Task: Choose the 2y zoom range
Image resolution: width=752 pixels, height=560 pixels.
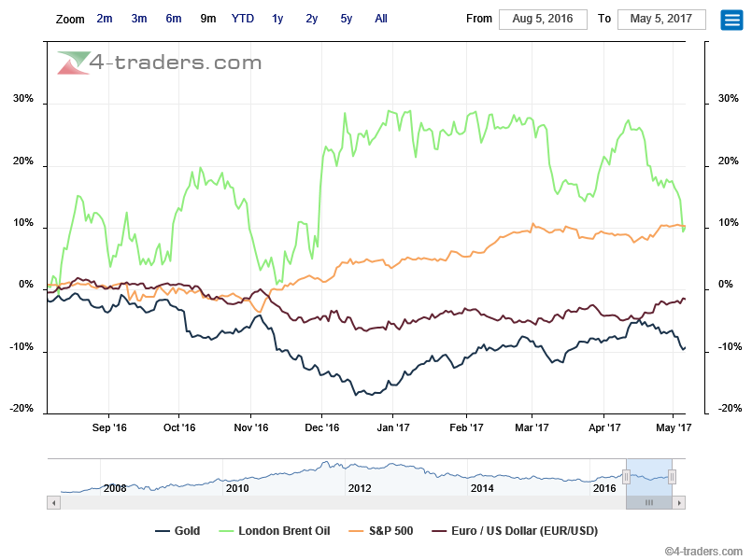Action: [312, 19]
